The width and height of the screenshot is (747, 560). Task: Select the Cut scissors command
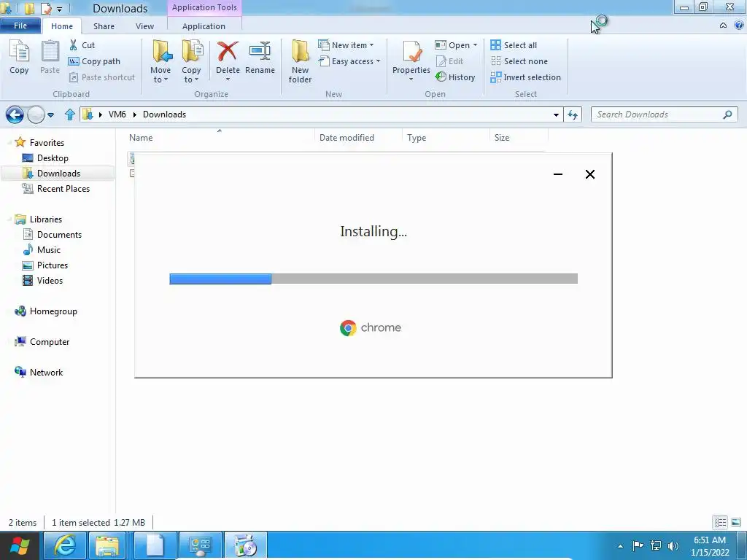82,45
